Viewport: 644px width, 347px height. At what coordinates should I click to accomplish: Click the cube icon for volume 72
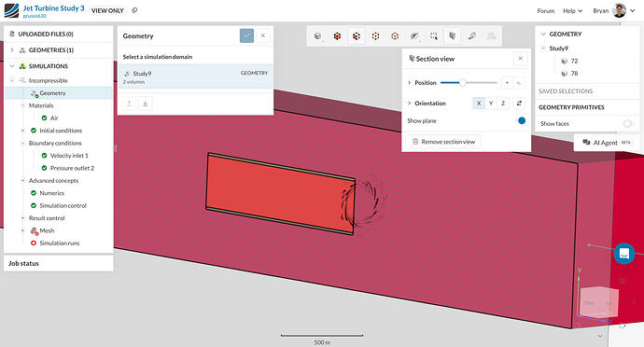[565, 62]
